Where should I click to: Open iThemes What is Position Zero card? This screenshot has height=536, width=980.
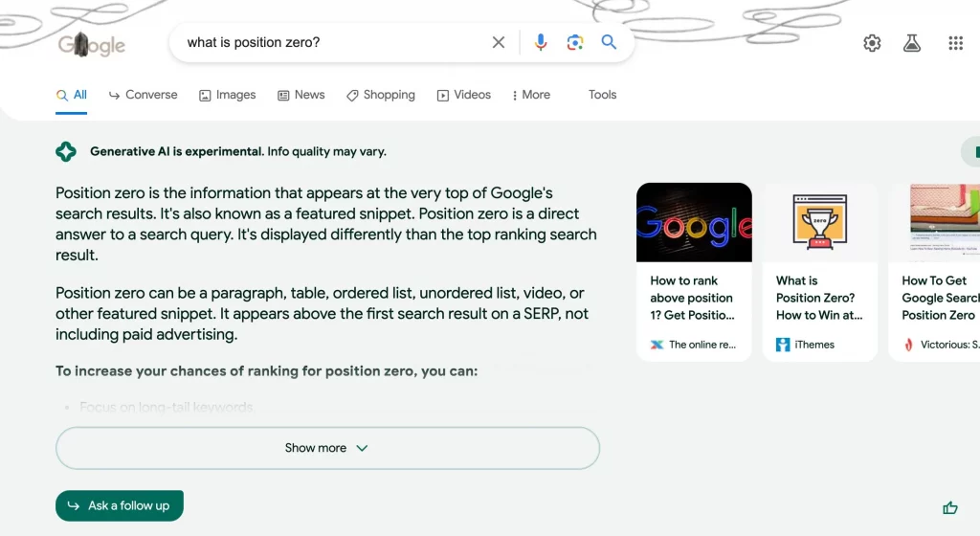819,272
